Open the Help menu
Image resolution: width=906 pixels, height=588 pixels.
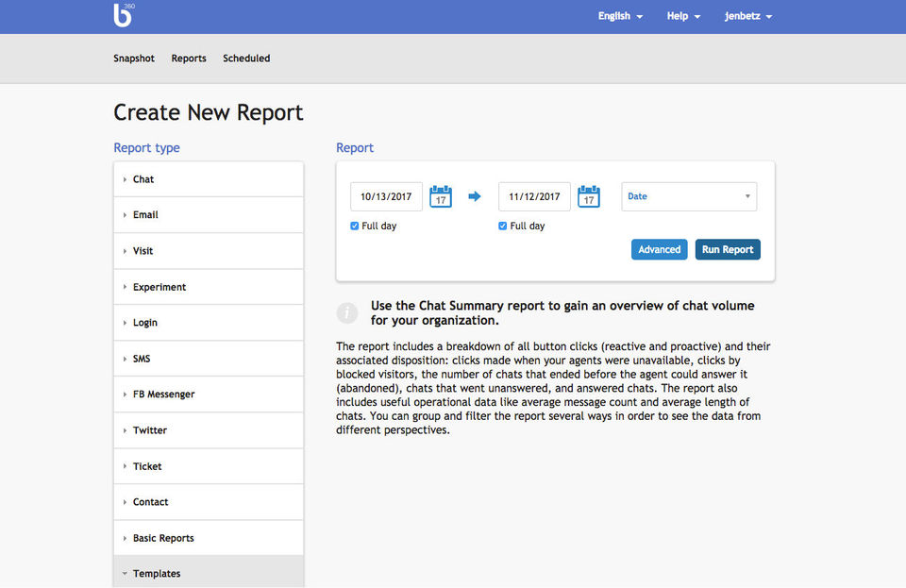point(683,16)
